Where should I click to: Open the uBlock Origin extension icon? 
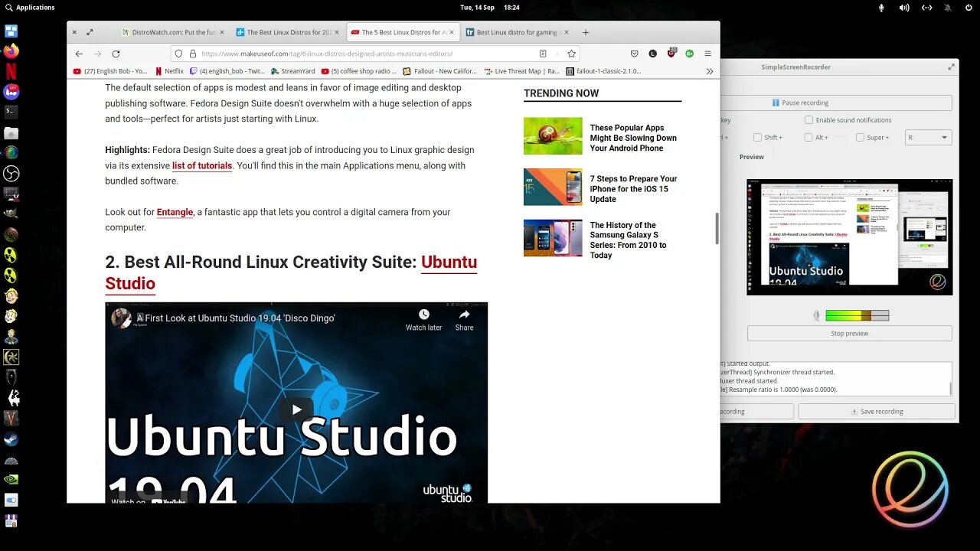671,54
